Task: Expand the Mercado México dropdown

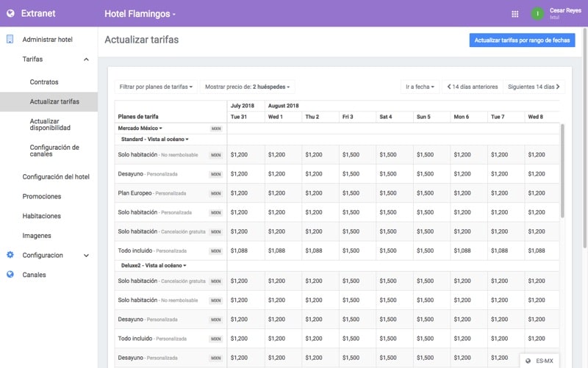Action: 140,128
